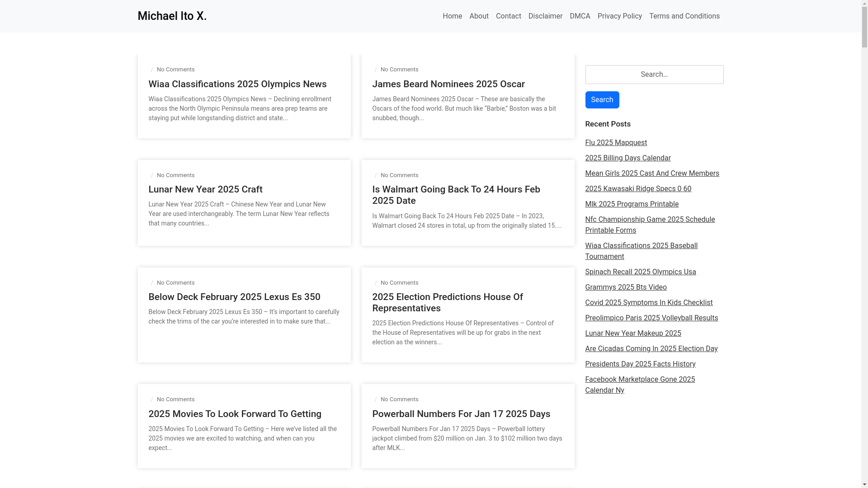This screenshot has width=868, height=488.
Task: Focus the Search… input field
Action: tap(654, 75)
